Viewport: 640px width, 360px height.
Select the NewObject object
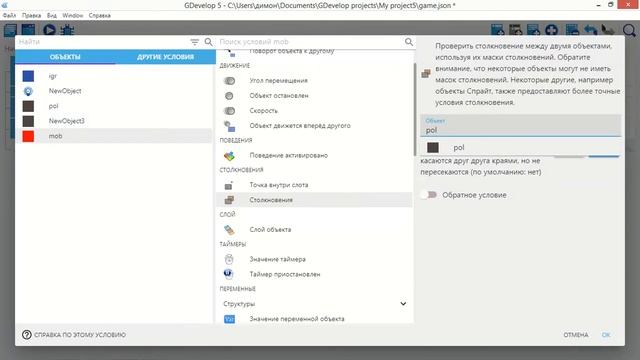(x=113, y=91)
